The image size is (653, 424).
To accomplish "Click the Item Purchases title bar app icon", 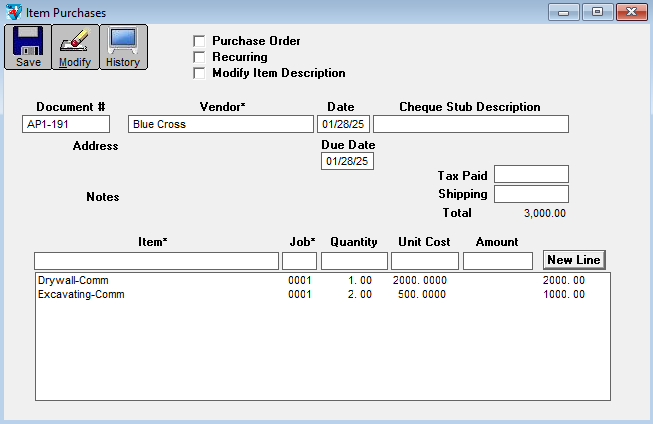I will point(12,12).
